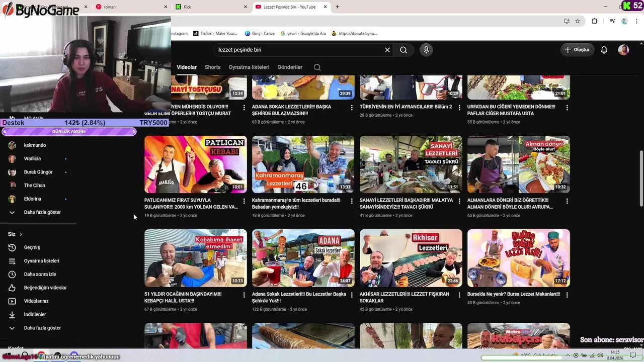Open the Gönderiler tab
The height and width of the screenshot is (362, 644).
tap(290, 67)
